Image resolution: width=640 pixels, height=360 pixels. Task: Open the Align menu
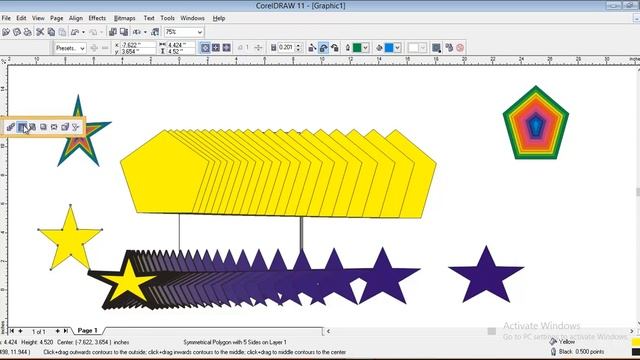[76, 18]
